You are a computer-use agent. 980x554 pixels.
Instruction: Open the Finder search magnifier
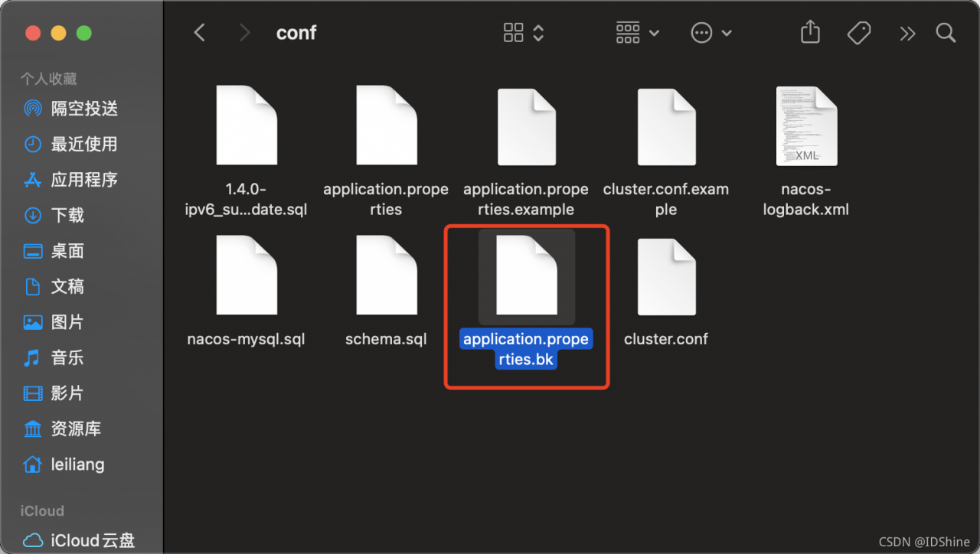(x=946, y=33)
